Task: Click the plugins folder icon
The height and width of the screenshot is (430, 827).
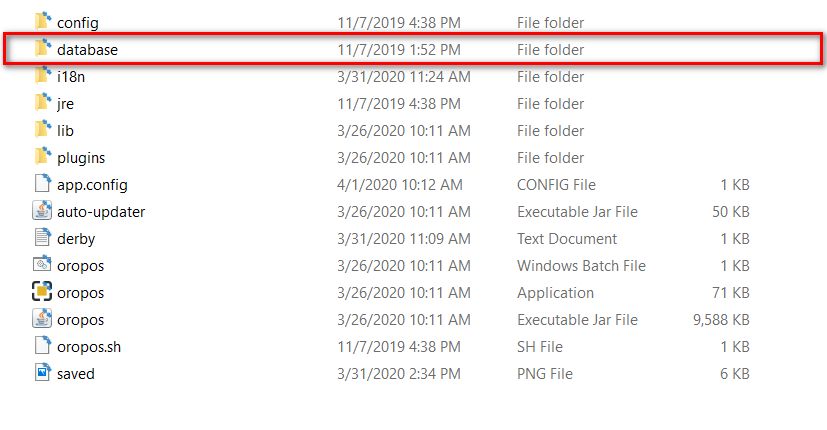Action: tap(43, 157)
